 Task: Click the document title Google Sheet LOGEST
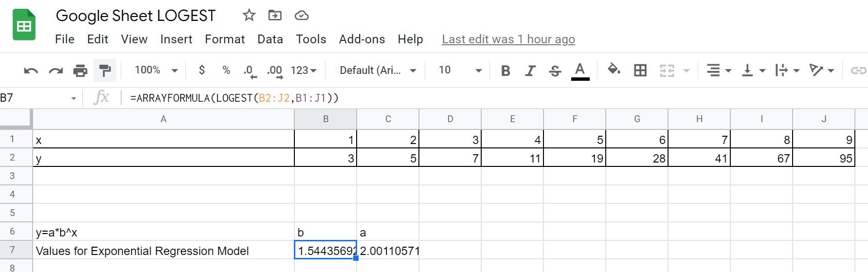[x=136, y=16]
